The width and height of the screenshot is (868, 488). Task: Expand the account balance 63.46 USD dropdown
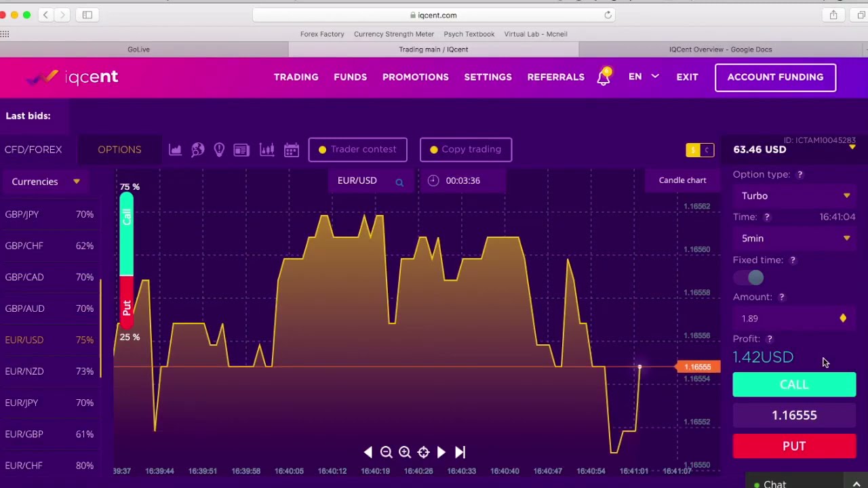point(852,147)
